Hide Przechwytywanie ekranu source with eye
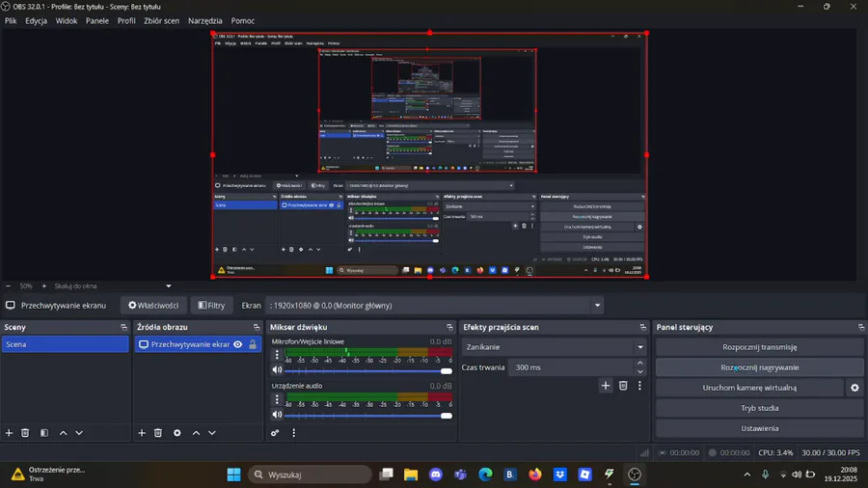868x488 pixels. pos(238,344)
